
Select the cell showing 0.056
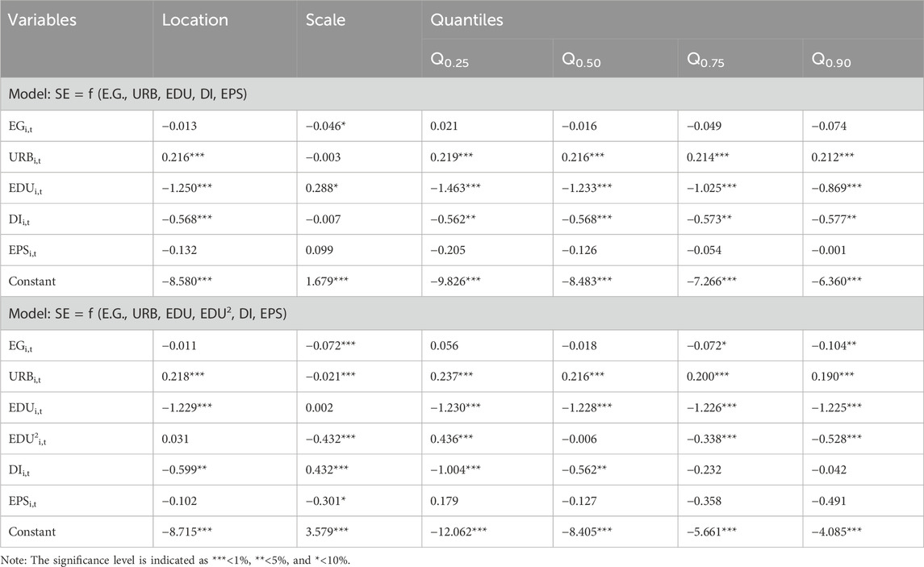444,346
